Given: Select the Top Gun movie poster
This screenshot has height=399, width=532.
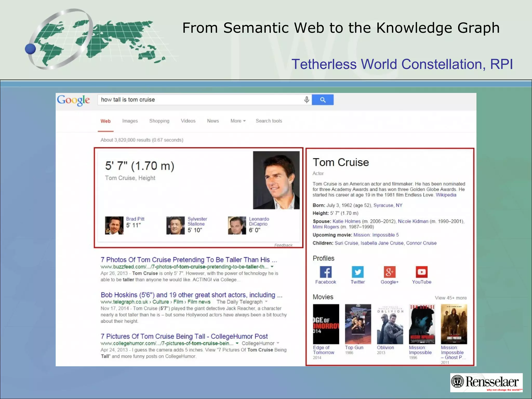Looking at the screenshot, I should click(358, 324).
